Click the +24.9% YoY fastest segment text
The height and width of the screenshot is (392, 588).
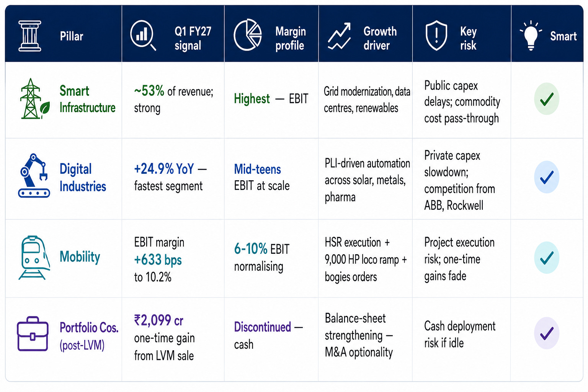[170, 177]
